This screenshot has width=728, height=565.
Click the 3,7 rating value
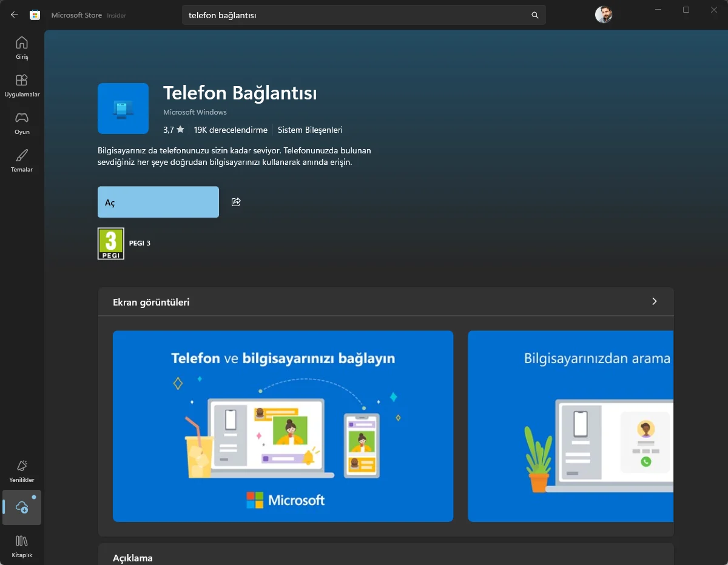(169, 130)
